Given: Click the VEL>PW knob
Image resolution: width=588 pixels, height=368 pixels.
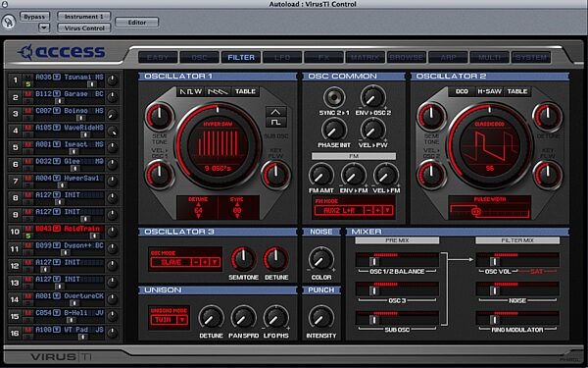Looking at the screenshot, I should tap(372, 130).
